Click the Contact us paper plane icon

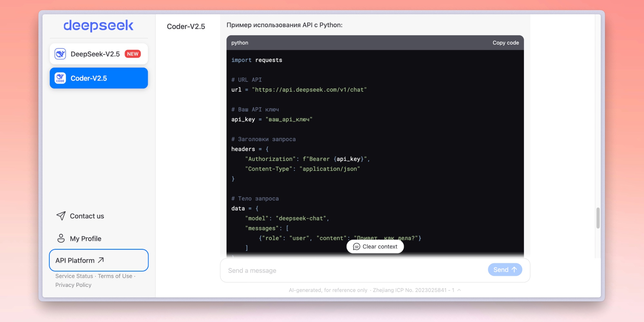pos(61,216)
